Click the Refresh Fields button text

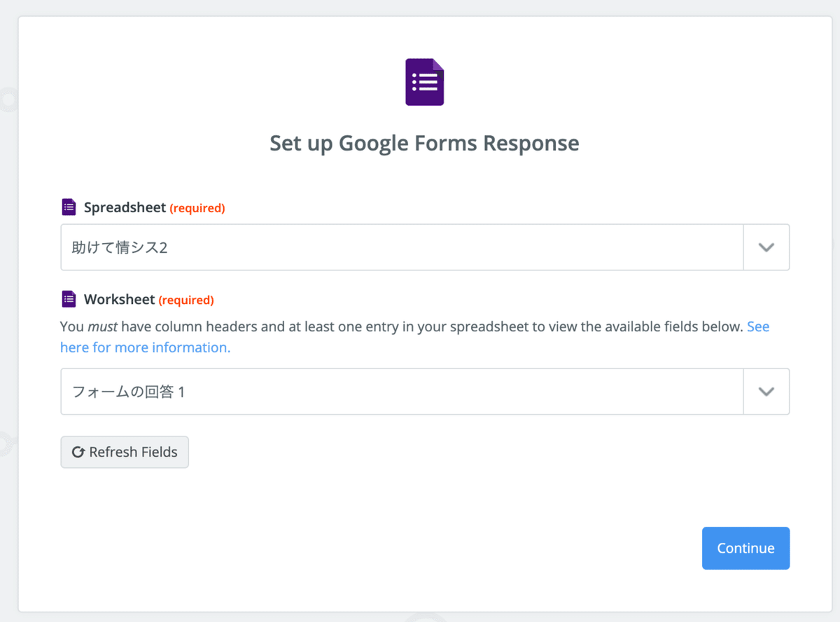(133, 452)
